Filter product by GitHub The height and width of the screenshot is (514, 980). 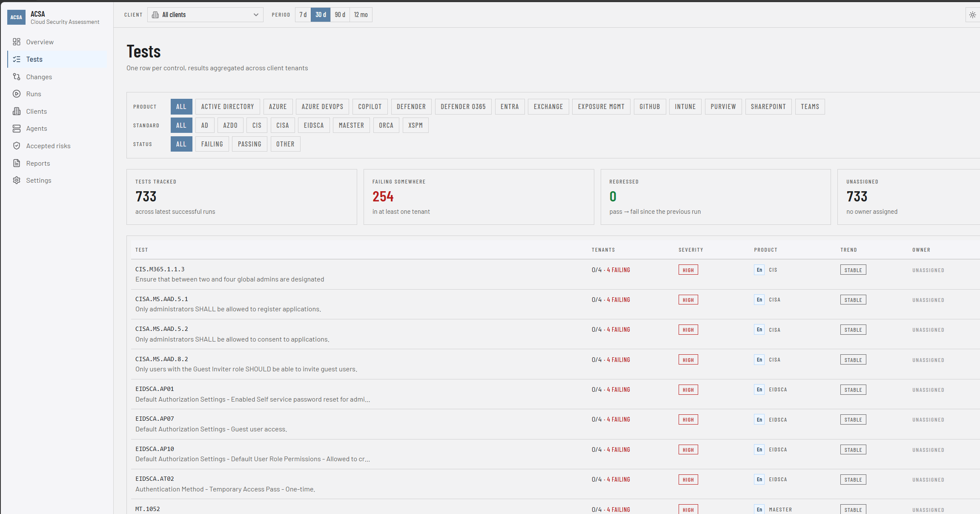650,106
